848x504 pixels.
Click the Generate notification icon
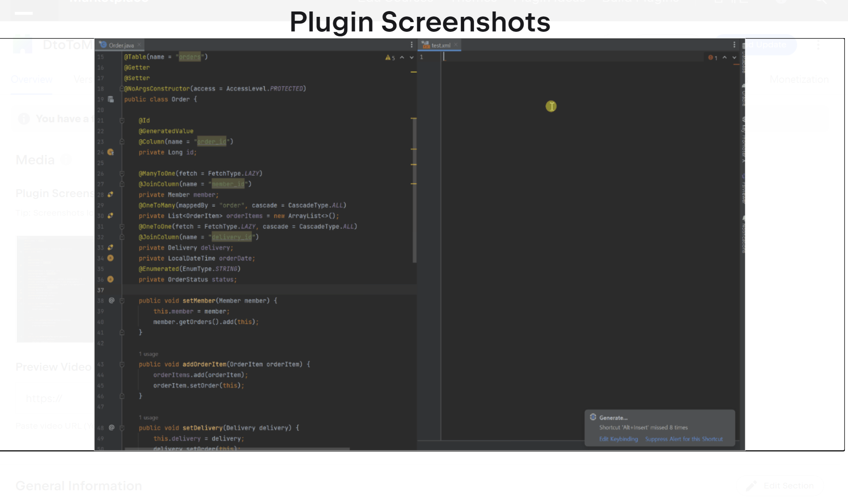pos(593,417)
